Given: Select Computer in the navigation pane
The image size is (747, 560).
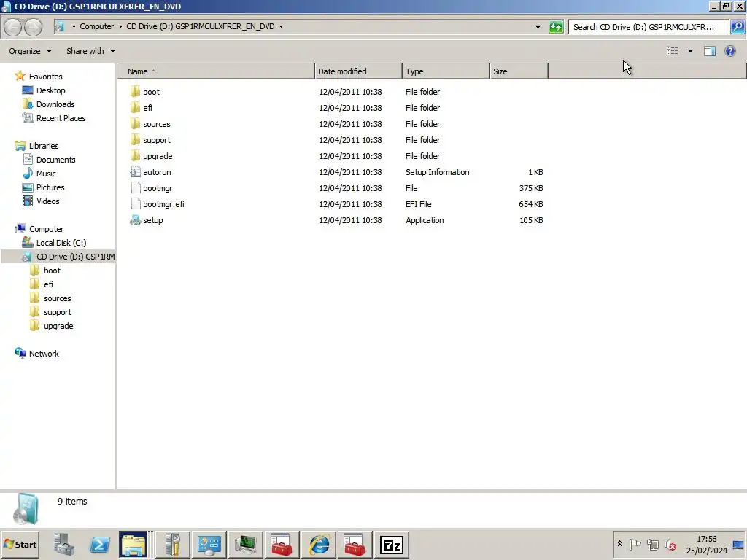Looking at the screenshot, I should 46,228.
